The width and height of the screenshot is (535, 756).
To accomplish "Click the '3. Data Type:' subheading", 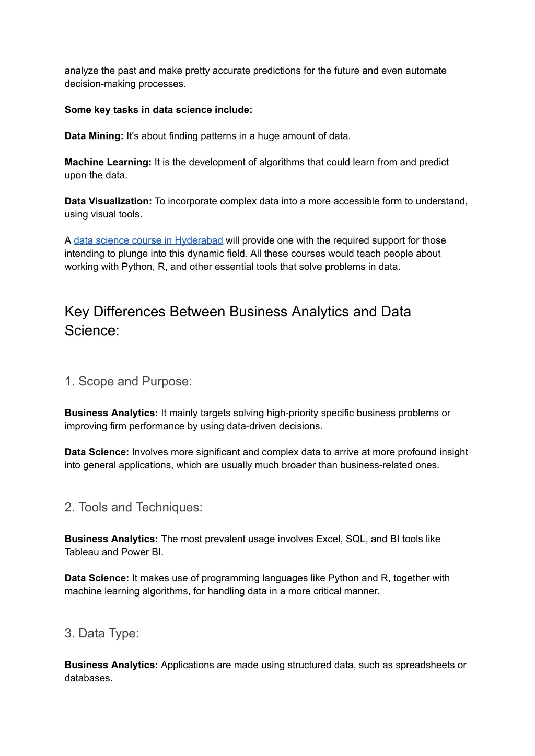I will [x=102, y=634].
